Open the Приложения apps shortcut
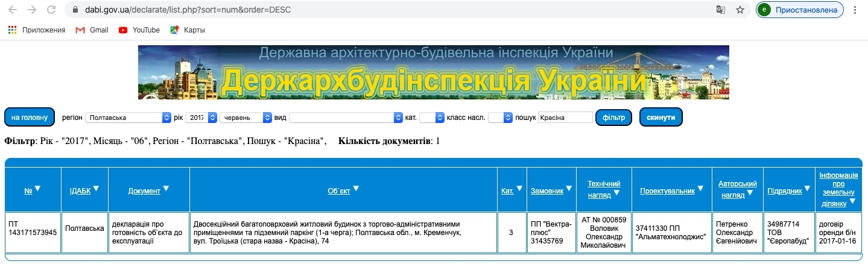This screenshot has width=868, height=264. click(x=37, y=30)
